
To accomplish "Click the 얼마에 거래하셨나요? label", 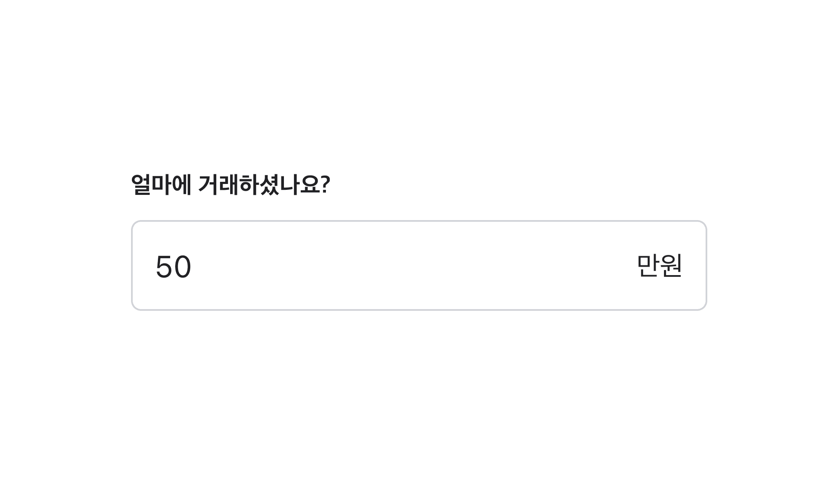I will click(x=231, y=184).
